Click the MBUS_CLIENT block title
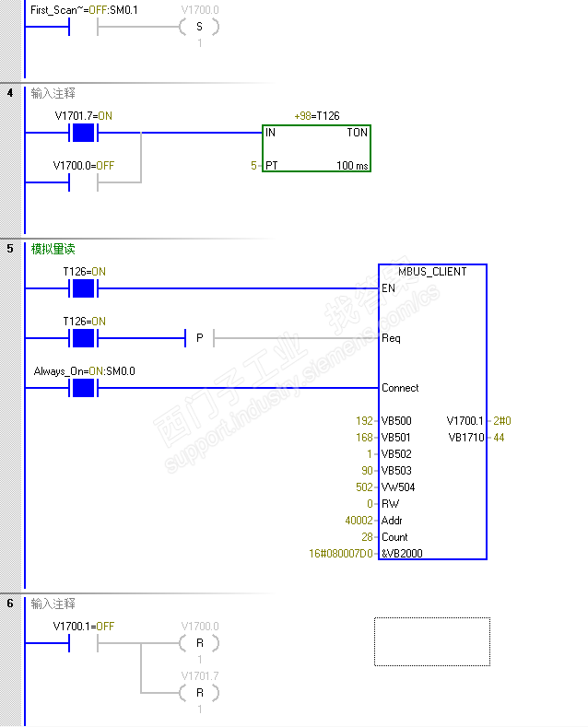Screen dimensions: 588x727 pos(432,272)
